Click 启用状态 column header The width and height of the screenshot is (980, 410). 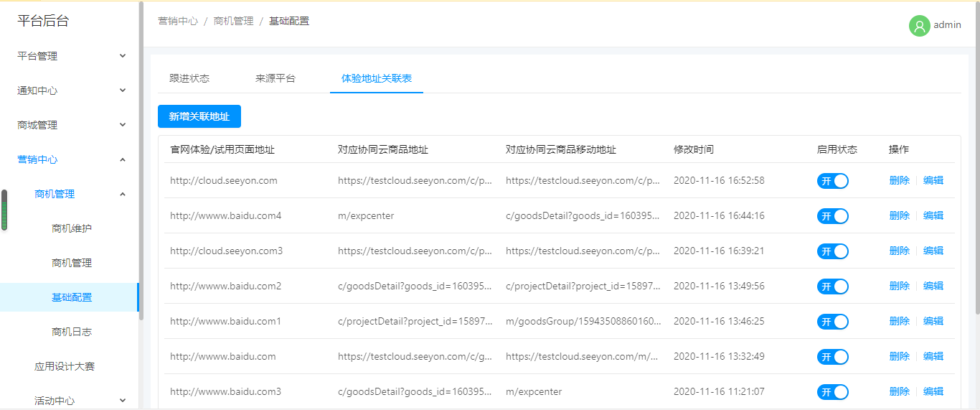click(837, 149)
